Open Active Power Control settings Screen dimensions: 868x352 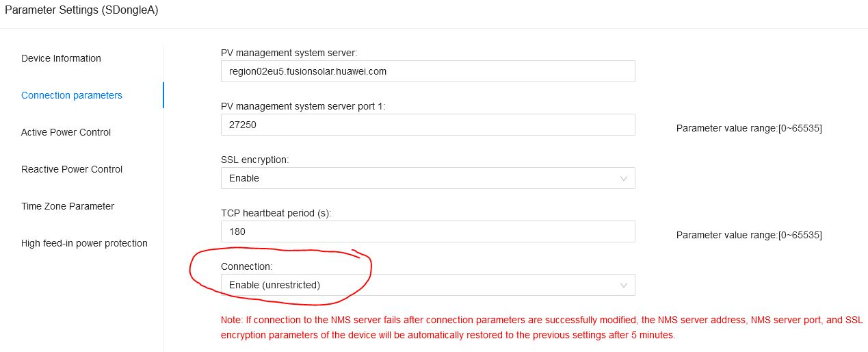tap(66, 132)
